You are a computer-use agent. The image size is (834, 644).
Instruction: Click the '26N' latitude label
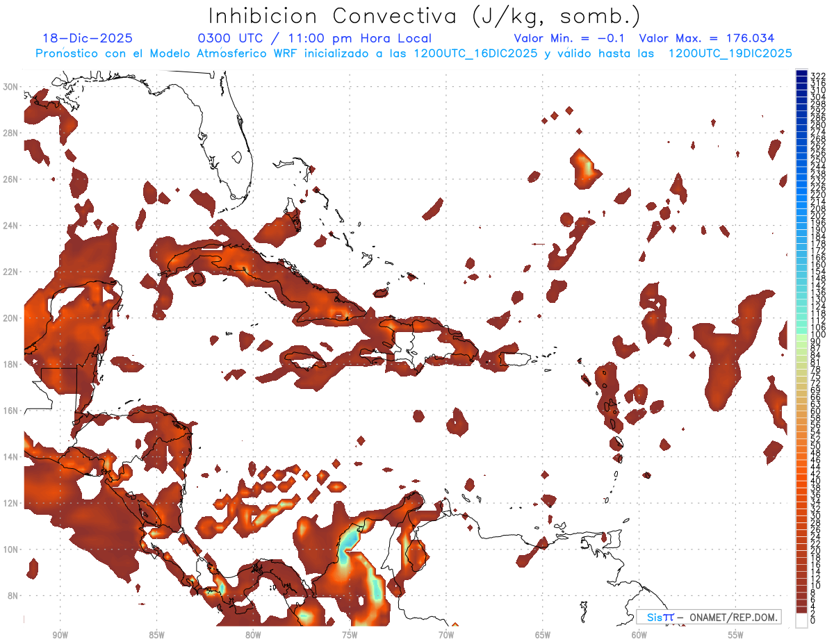tap(10, 179)
